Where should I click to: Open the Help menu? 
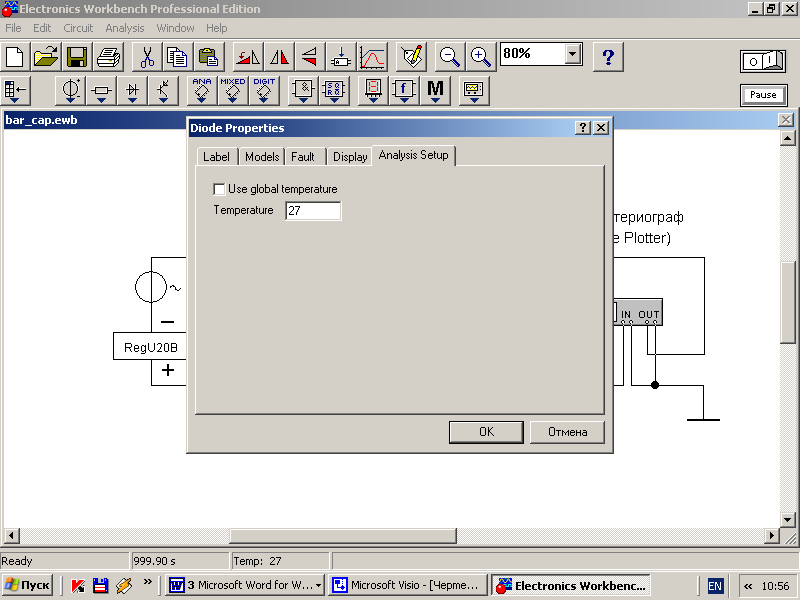point(216,28)
